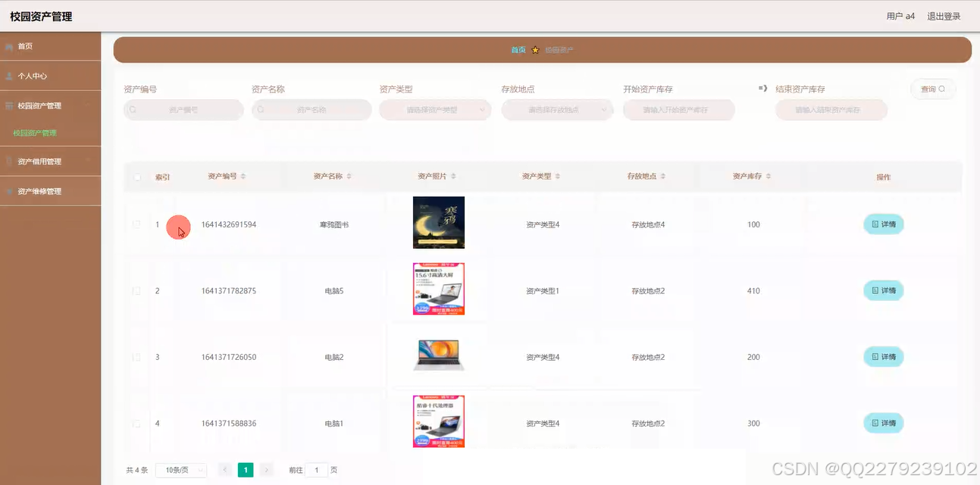Image resolution: width=980 pixels, height=485 pixels.
Task: Sort the 资产类型 column
Action: 559,176
